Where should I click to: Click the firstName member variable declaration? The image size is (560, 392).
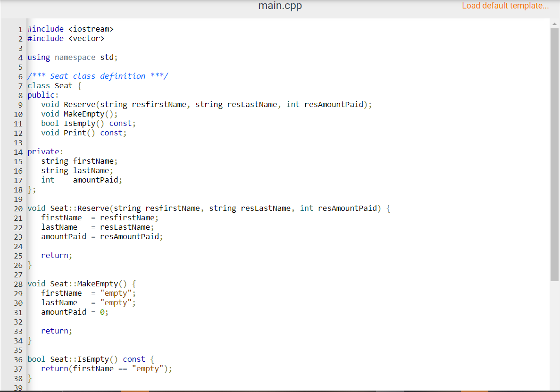(79, 161)
